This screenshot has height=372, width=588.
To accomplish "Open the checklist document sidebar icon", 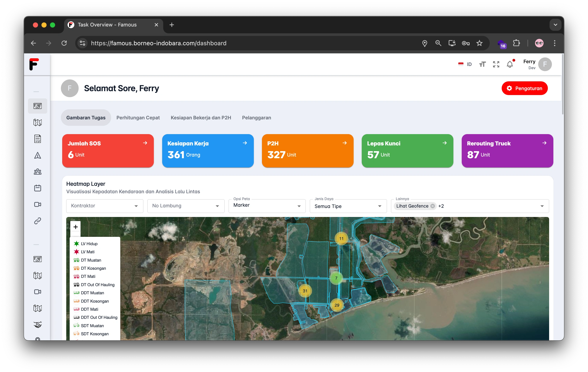I will coord(38,139).
